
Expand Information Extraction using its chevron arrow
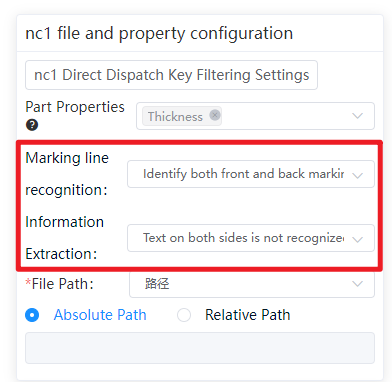point(357,239)
